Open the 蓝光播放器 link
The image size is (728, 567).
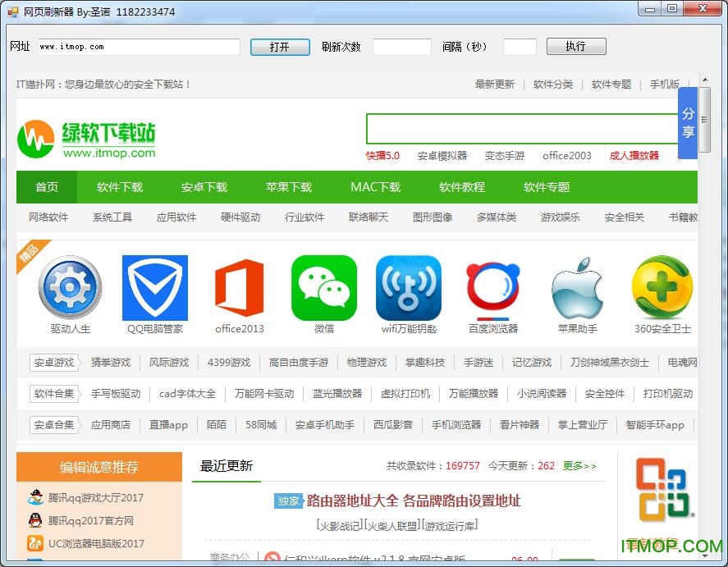pos(337,394)
